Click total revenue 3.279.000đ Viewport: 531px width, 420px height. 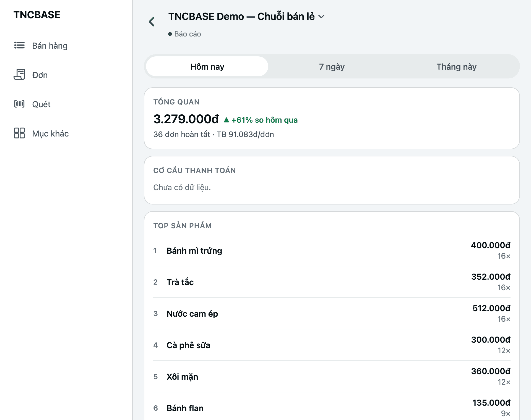[186, 119]
